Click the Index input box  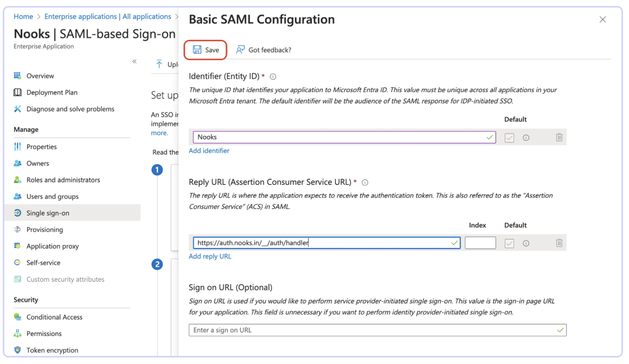click(x=480, y=243)
